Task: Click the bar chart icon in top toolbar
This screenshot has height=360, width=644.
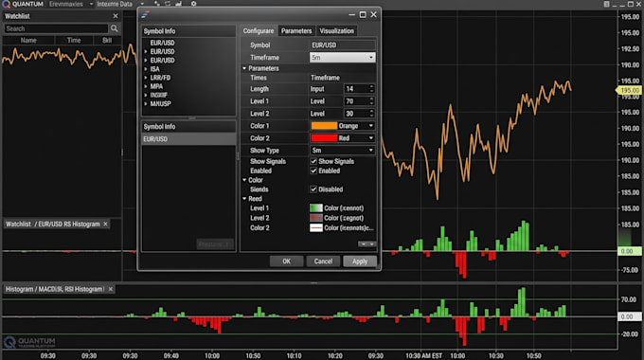Action: 178,4
